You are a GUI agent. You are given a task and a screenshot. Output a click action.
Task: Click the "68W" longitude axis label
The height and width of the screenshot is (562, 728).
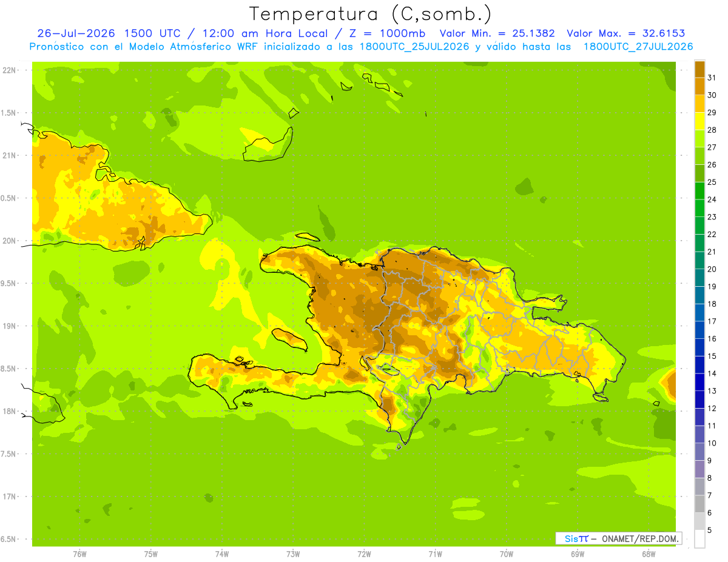pos(649,554)
